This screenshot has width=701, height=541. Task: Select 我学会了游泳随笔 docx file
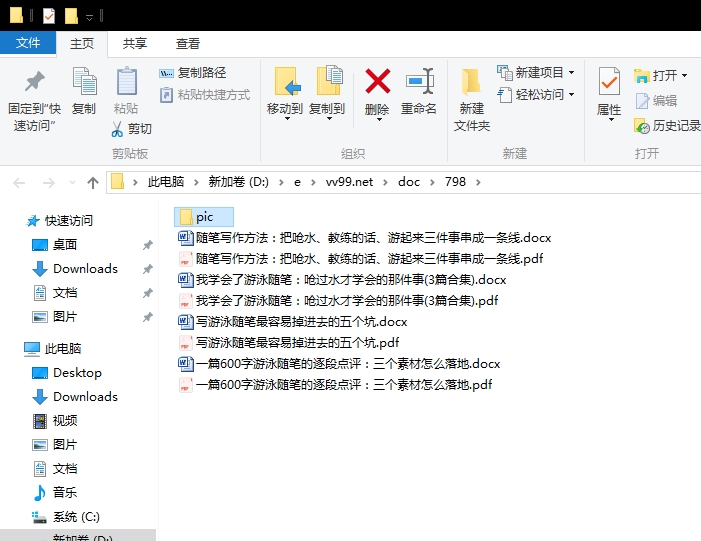(x=342, y=280)
